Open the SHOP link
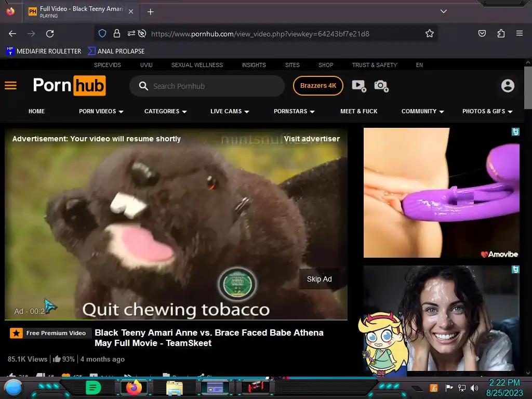 click(326, 65)
